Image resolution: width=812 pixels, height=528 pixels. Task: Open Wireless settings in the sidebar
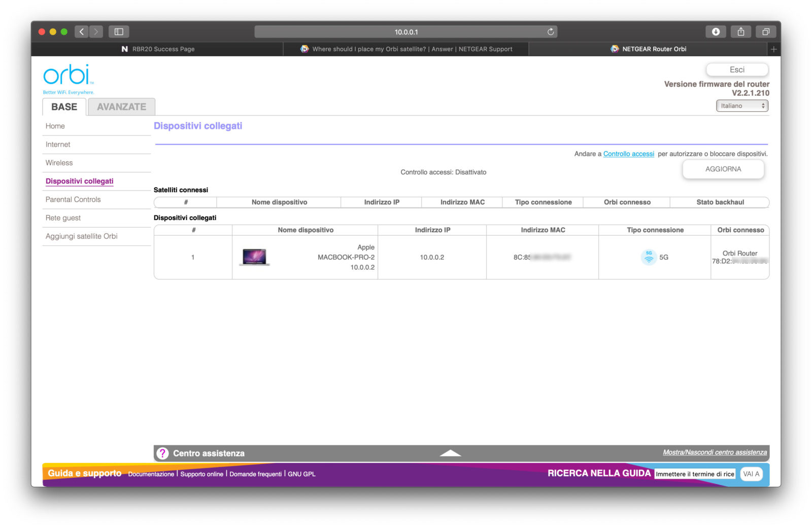[59, 163]
